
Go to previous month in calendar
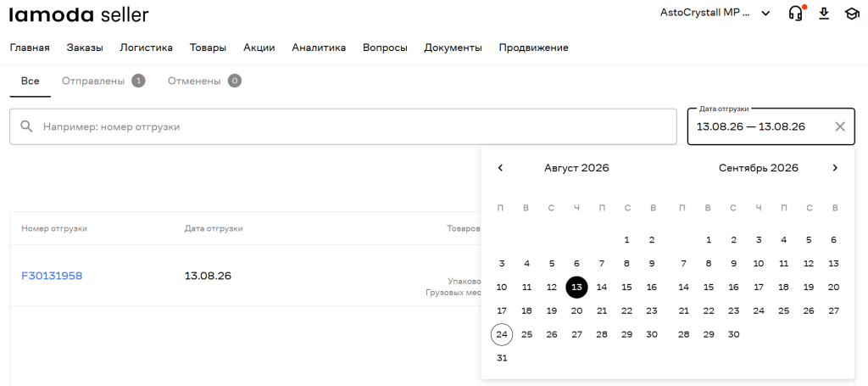point(500,168)
